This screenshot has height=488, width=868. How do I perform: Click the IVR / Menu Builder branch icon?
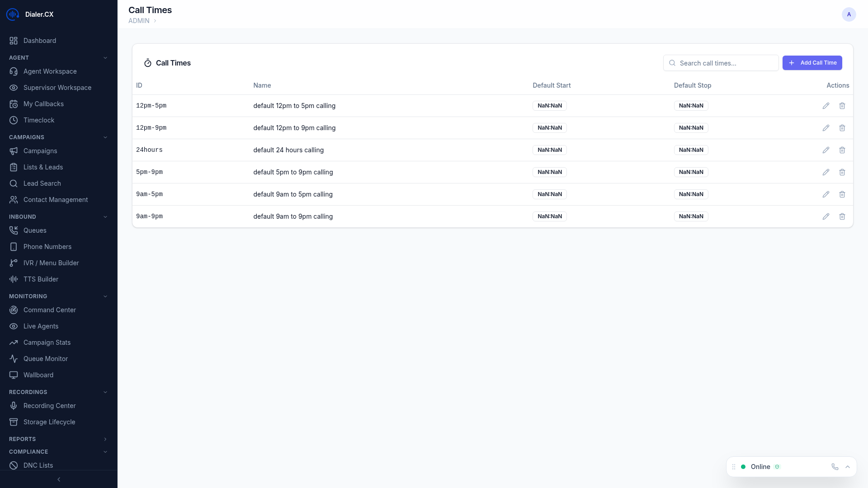(x=14, y=263)
